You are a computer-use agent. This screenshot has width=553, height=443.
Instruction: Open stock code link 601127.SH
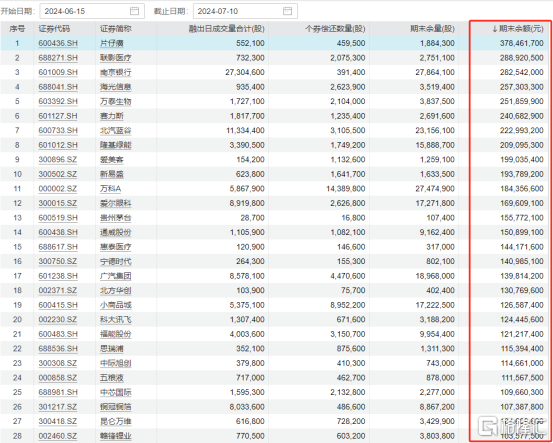58,116
